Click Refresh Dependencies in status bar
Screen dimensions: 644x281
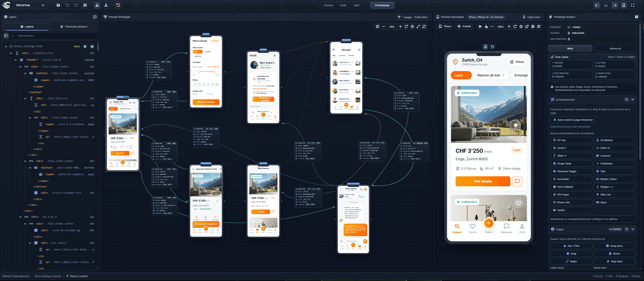click(x=16, y=276)
